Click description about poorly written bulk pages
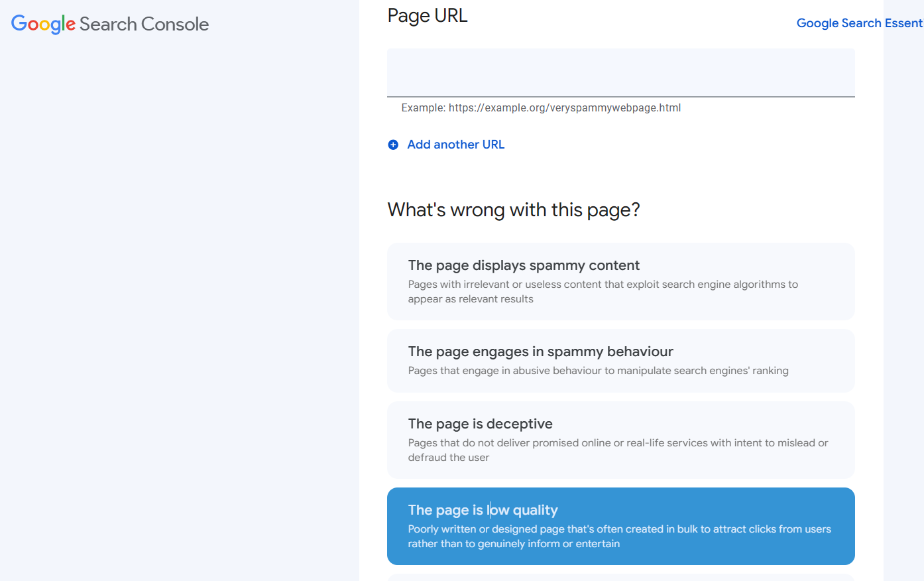The height and width of the screenshot is (581, 924). (x=620, y=537)
